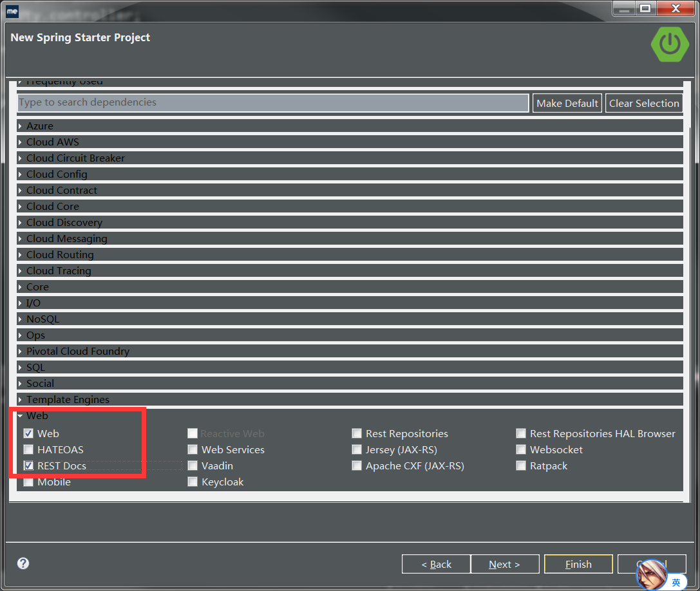Tick the Apache CXF (JAX-RS) checkbox

357,465
